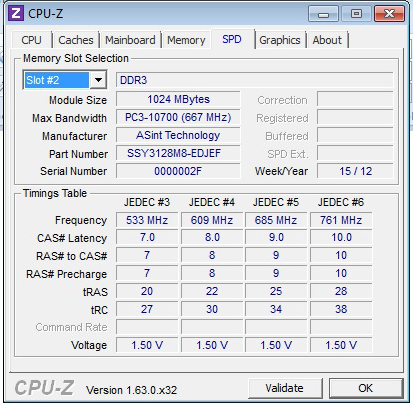
Task: Click the empty Buffered field
Action: tap(355, 135)
